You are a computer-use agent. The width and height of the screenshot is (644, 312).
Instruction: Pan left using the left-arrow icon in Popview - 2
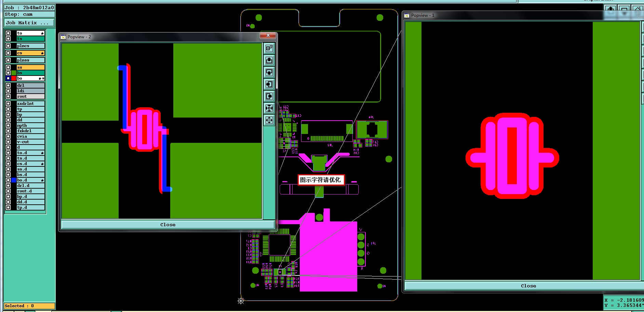[269, 84]
